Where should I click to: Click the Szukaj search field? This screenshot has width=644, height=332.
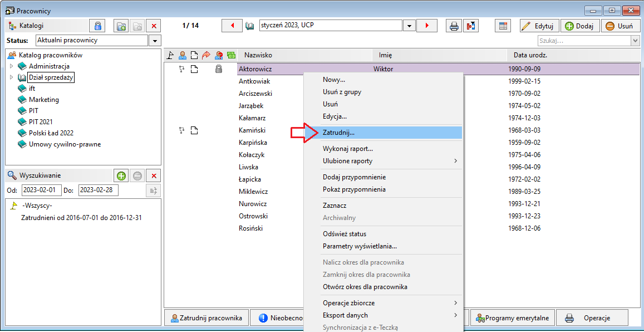tap(585, 41)
